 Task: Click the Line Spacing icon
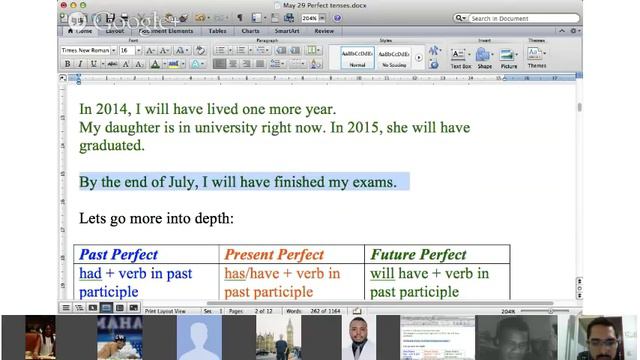(x=276, y=64)
